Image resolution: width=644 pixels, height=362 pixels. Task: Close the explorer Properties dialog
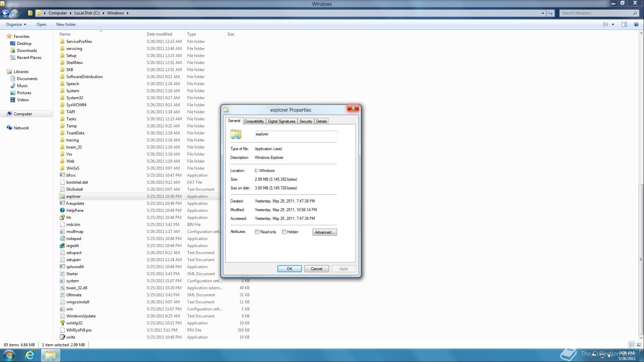tap(353, 108)
